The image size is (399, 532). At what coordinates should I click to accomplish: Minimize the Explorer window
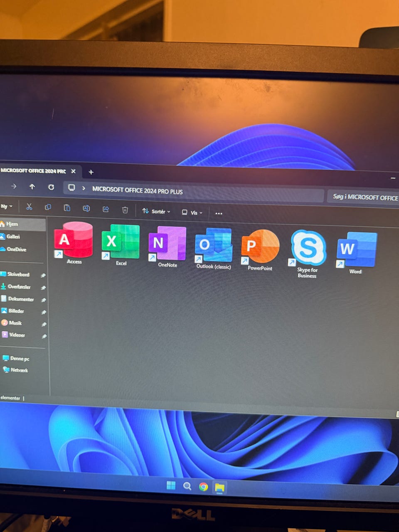point(393,178)
